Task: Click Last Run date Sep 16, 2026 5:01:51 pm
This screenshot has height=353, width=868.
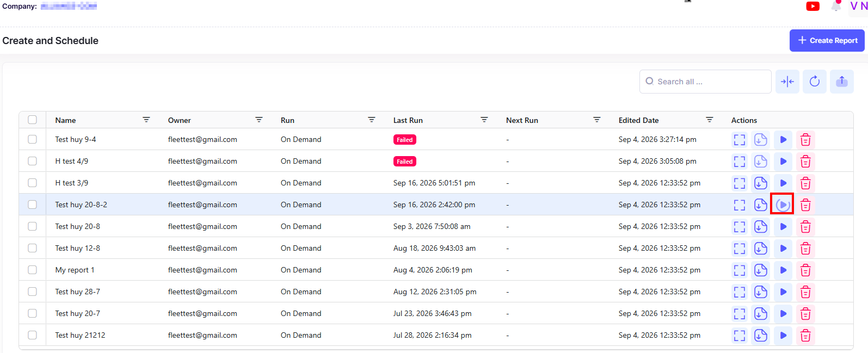Action: tap(434, 183)
